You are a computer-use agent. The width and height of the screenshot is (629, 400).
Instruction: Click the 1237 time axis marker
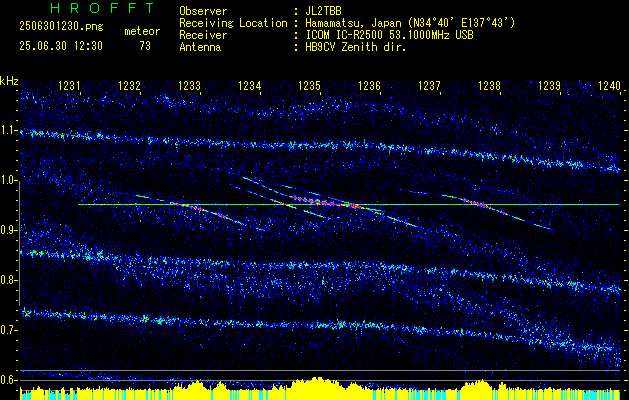[429, 85]
